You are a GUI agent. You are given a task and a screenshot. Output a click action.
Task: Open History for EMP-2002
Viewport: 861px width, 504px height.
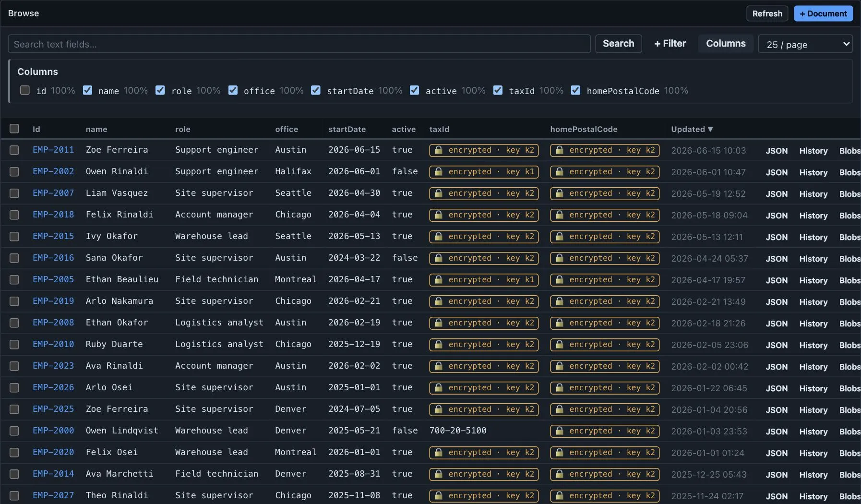(x=813, y=172)
